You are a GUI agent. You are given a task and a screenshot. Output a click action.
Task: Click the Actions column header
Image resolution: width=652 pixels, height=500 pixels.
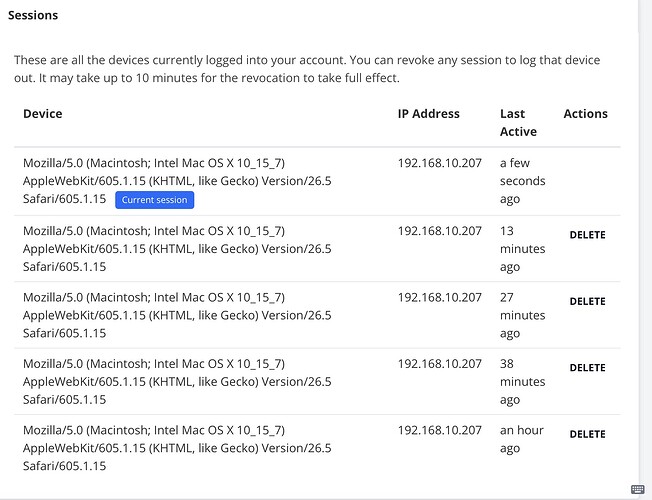click(585, 114)
